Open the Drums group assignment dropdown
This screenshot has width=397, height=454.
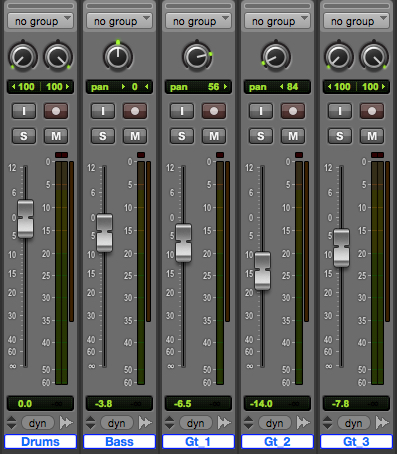pyautogui.click(x=40, y=21)
